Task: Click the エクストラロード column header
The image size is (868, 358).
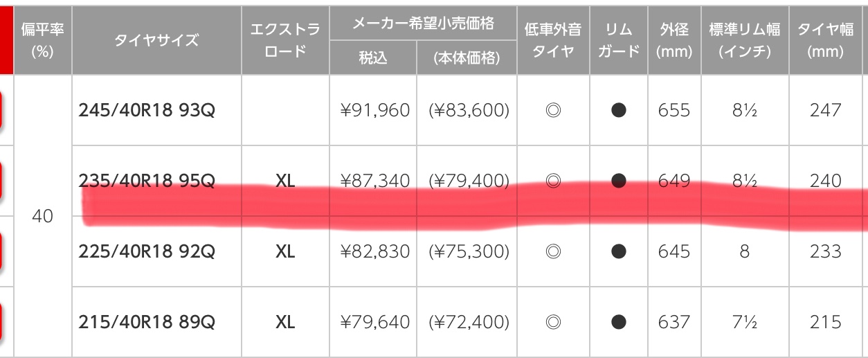Action: tap(285, 40)
